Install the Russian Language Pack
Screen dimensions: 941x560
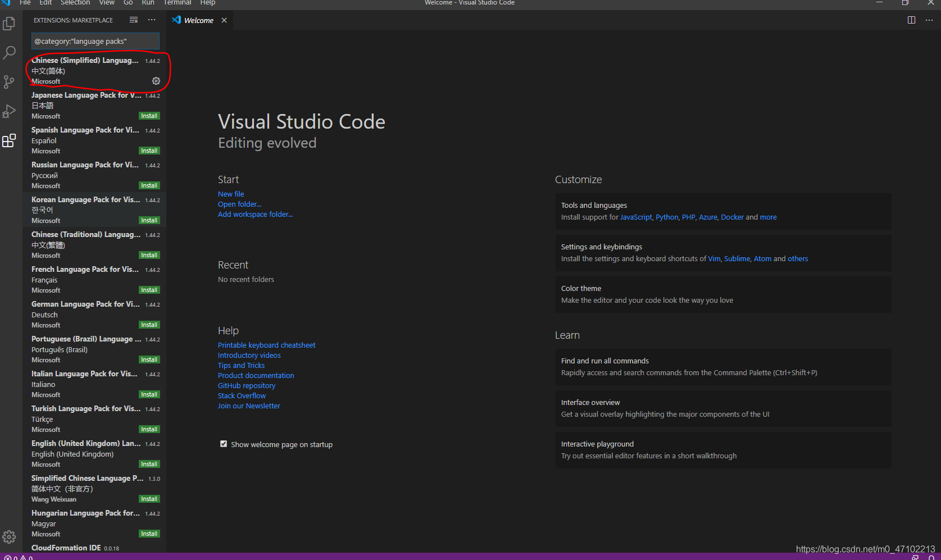click(149, 185)
